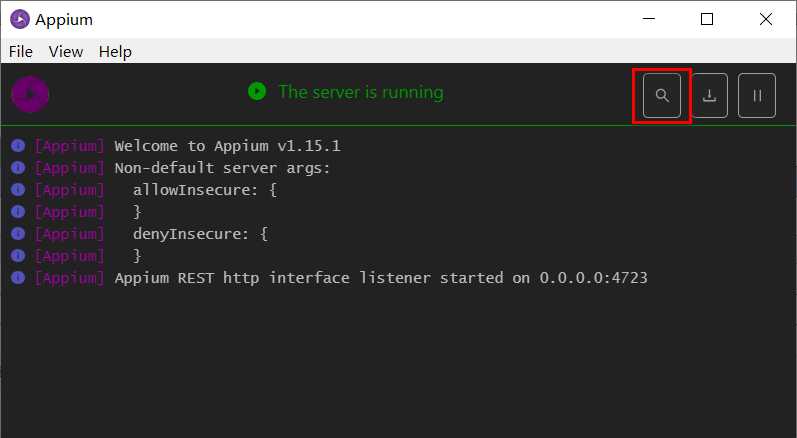
Task: Click the Appium app icon in title bar
Action: pos(20,19)
